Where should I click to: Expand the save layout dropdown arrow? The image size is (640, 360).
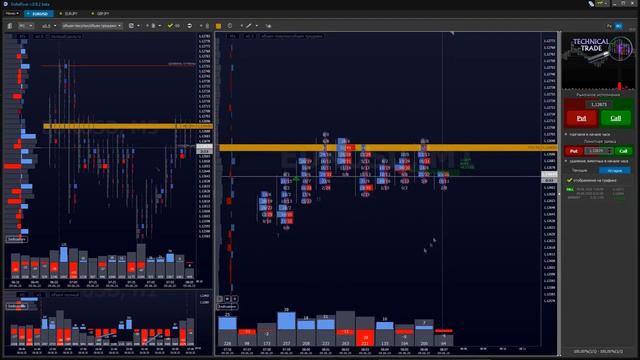click(x=138, y=26)
